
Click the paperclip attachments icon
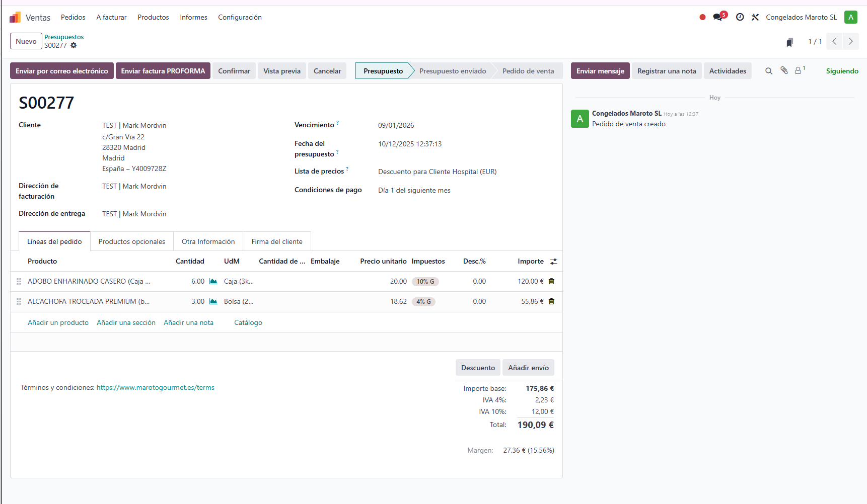pos(784,71)
